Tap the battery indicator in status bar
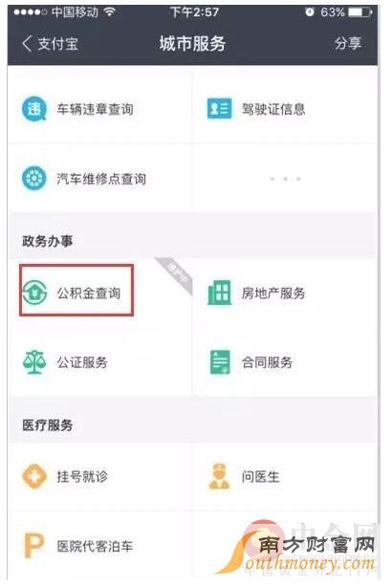This screenshot has height=588, width=392. [360, 12]
